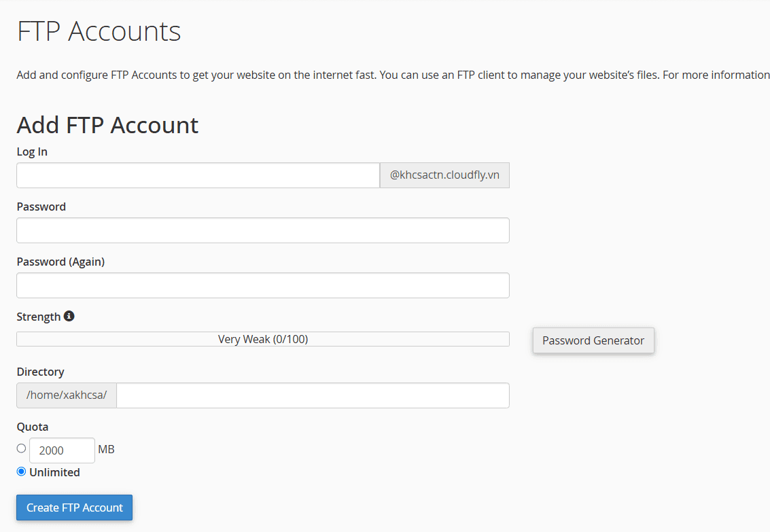770x532 pixels.
Task: Focus the Log In username field
Action: click(x=198, y=175)
